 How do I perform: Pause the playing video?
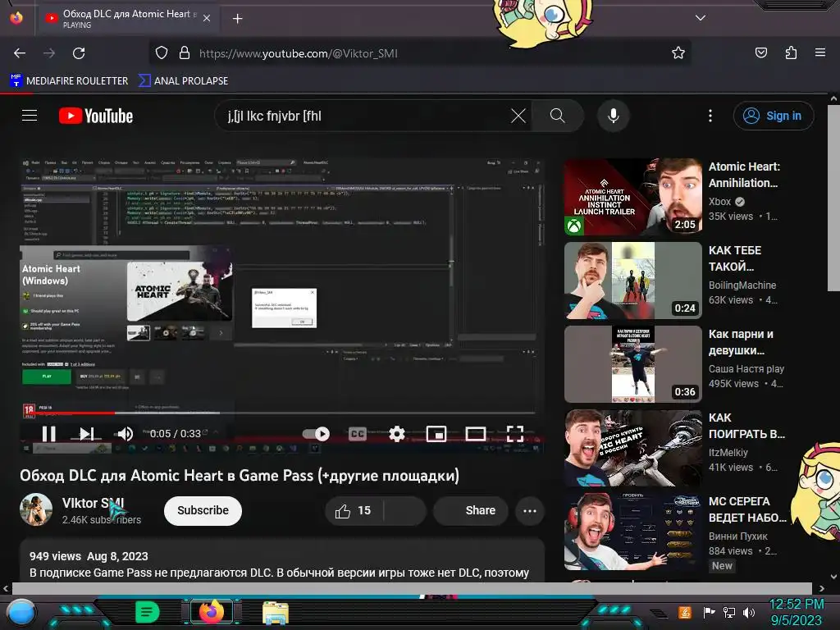pyautogui.click(x=48, y=434)
